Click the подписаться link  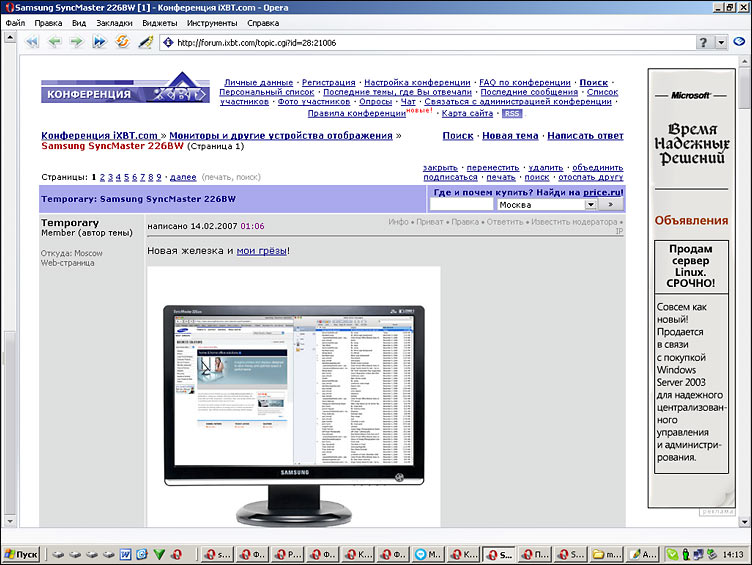[x=450, y=177]
